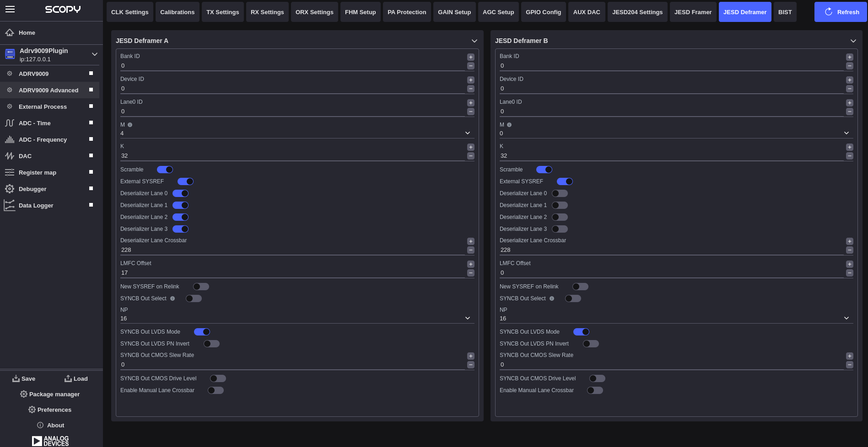Increment K value in Deframer A
The height and width of the screenshot is (447, 868).
coord(471,147)
